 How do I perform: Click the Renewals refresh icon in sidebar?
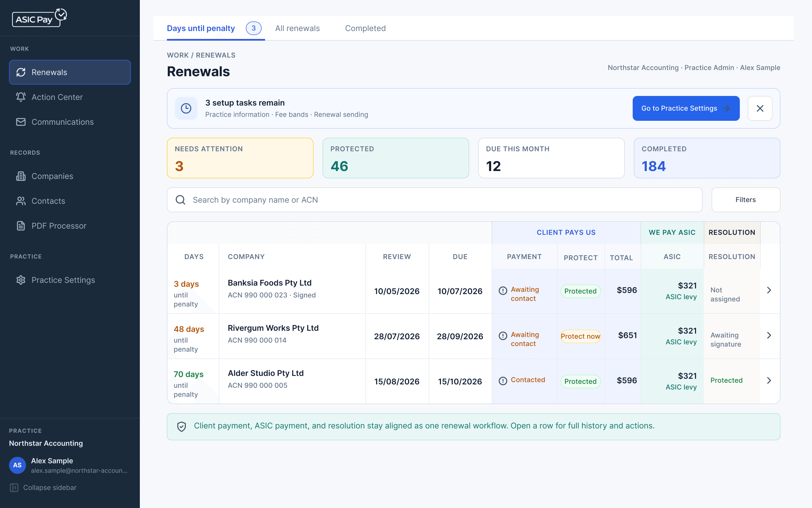[21, 72]
